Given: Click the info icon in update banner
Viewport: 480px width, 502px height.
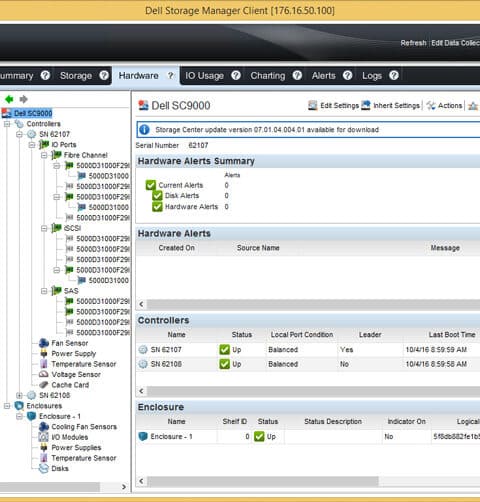Looking at the screenshot, I should point(144,129).
